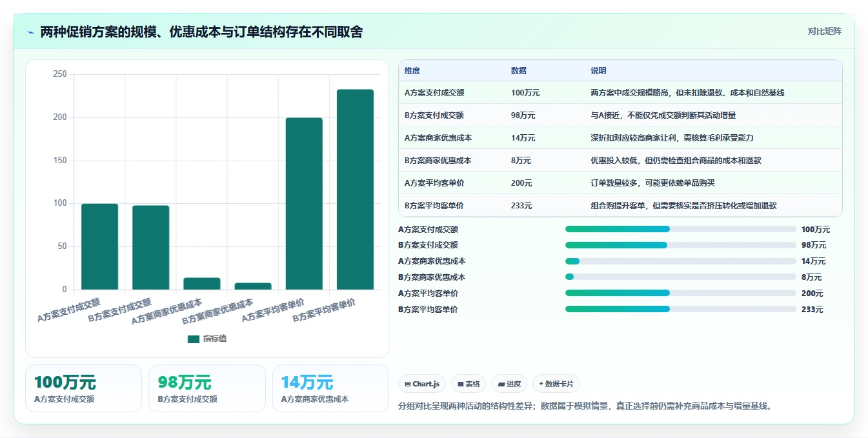Open the 14万元 A方案商家优惠成本 card
The width and height of the screenshot is (868, 438).
[x=330, y=388]
